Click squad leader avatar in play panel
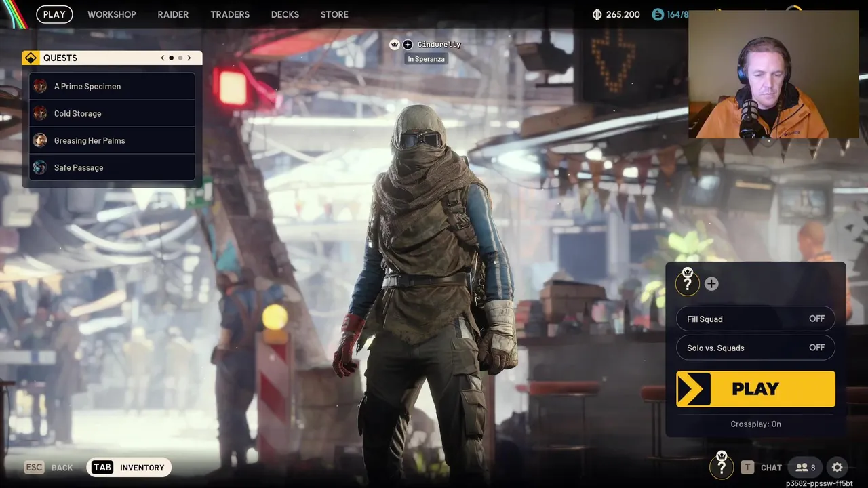The height and width of the screenshot is (488, 868). [688, 283]
